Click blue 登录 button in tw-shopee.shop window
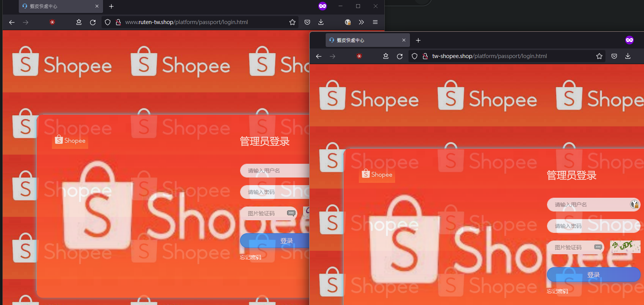 point(594,275)
